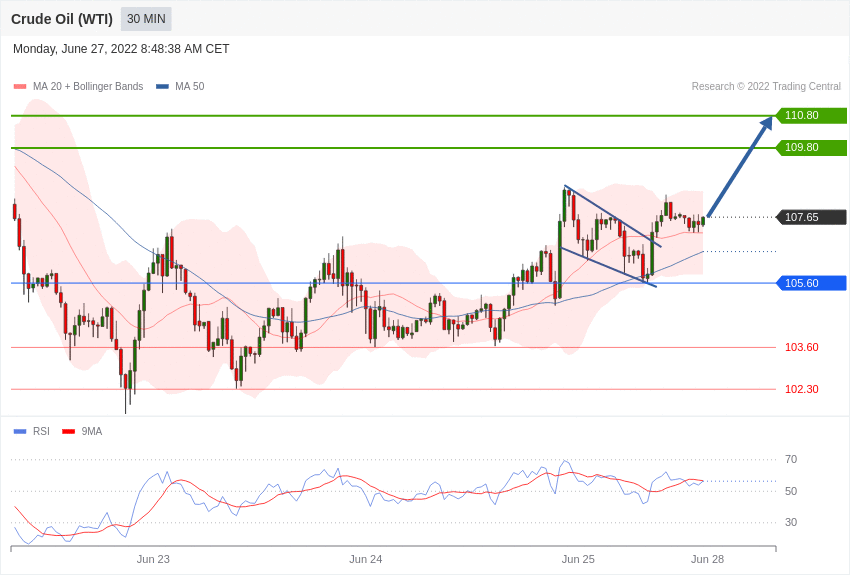Image resolution: width=850 pixels, height=576 pixels.
Task: Select the Jun 24 date on time axis
Action: tap(365, 559)
